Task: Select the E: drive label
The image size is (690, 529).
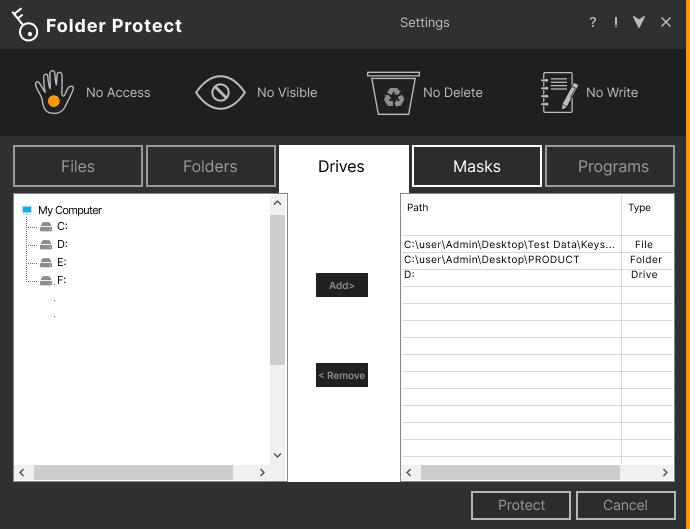Action: point(62,262)
